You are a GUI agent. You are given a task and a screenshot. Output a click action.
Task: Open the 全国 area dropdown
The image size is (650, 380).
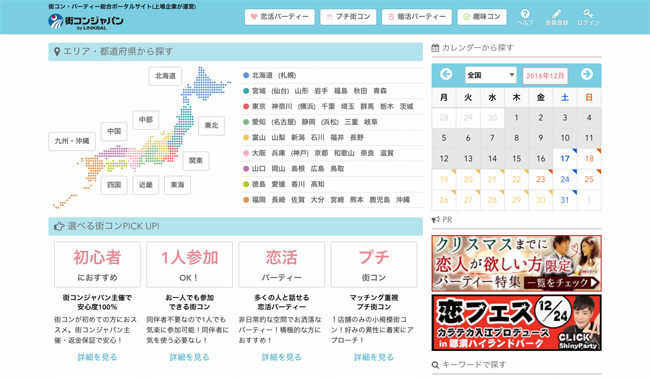pyautogui.click(x=490, y=75)
